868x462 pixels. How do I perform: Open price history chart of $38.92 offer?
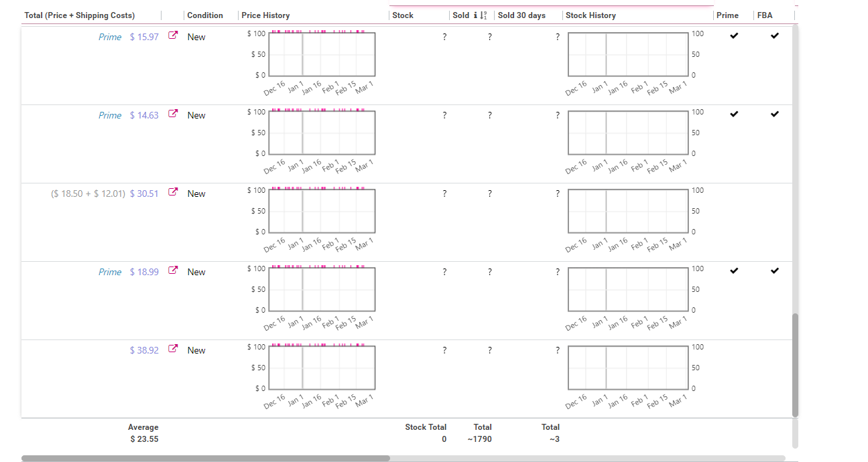[x=321, y=368]
